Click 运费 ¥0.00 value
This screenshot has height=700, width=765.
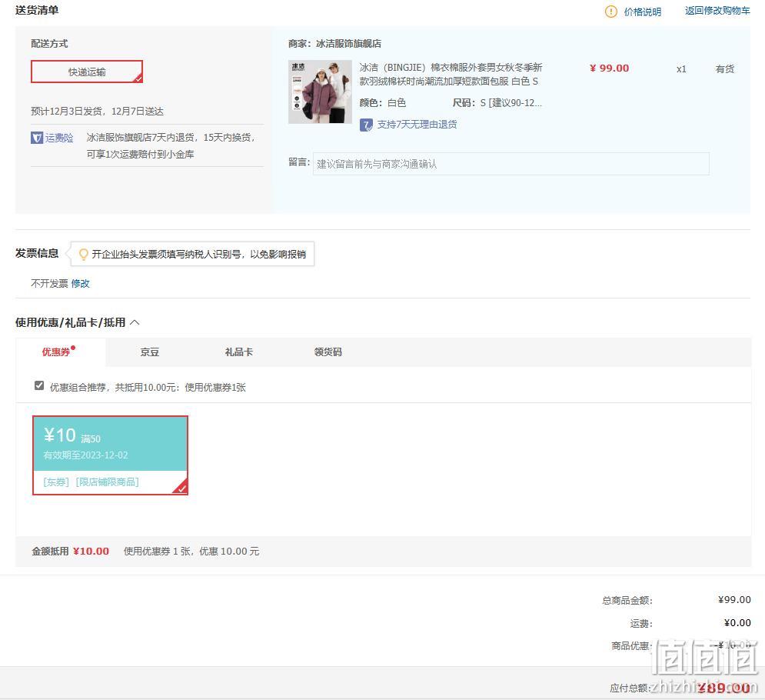(x=737, y=622)
